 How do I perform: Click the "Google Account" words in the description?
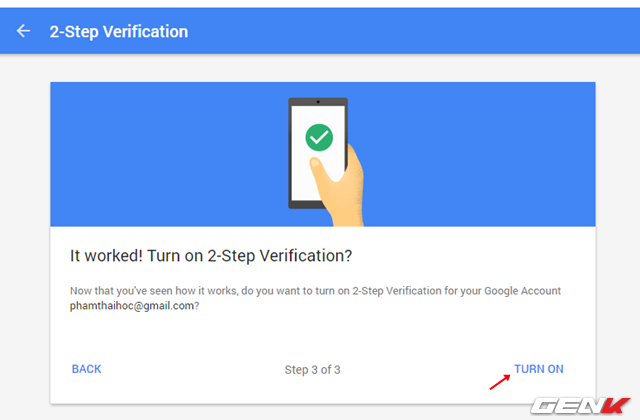tap(522, 291)
